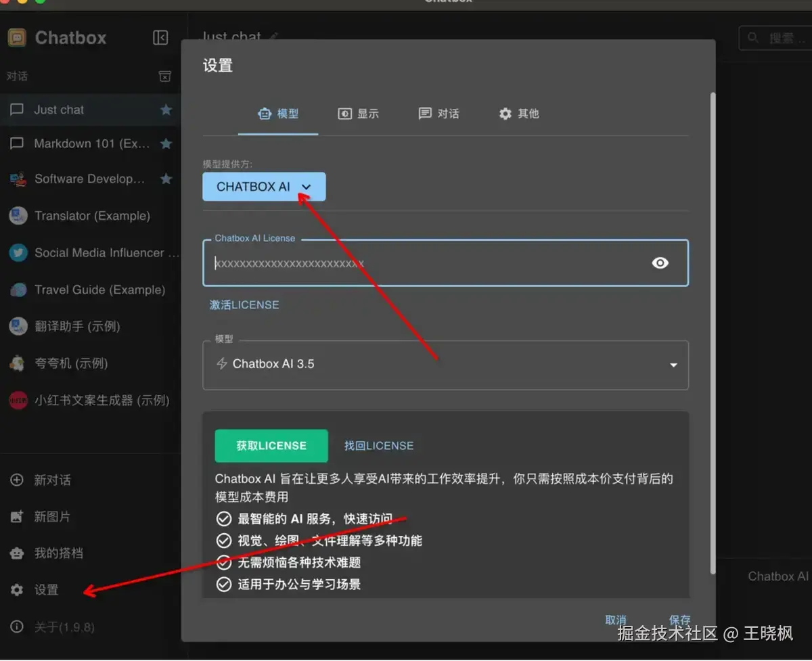Click the 小红书文案生成器 avatar icon

[18, 401]
